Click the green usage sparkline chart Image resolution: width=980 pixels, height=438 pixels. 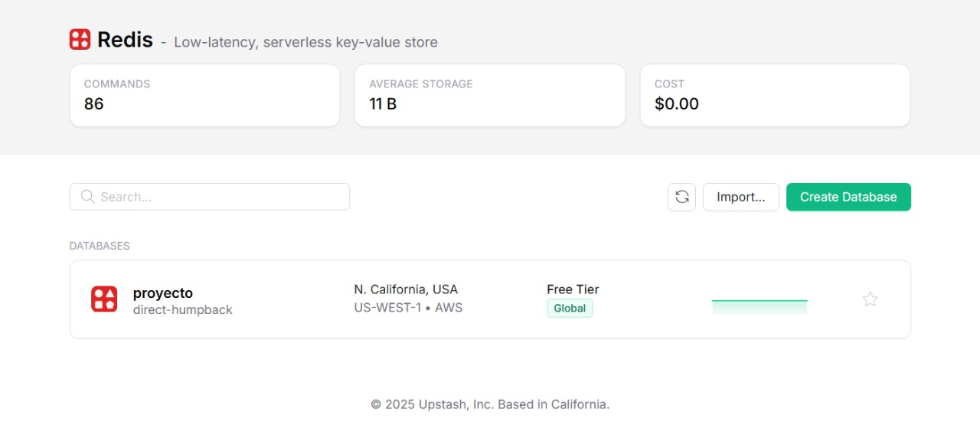[759, 306]
